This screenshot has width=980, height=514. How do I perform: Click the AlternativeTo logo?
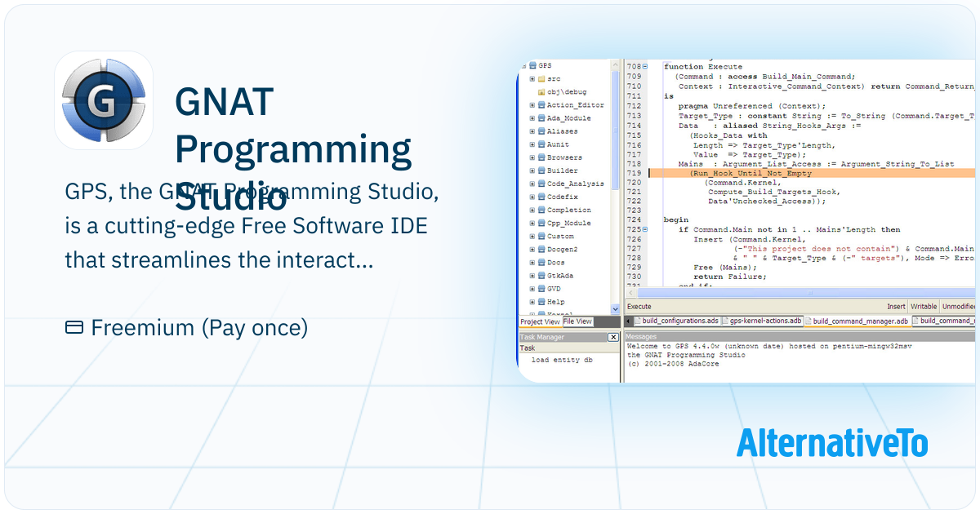pos(832,441)
